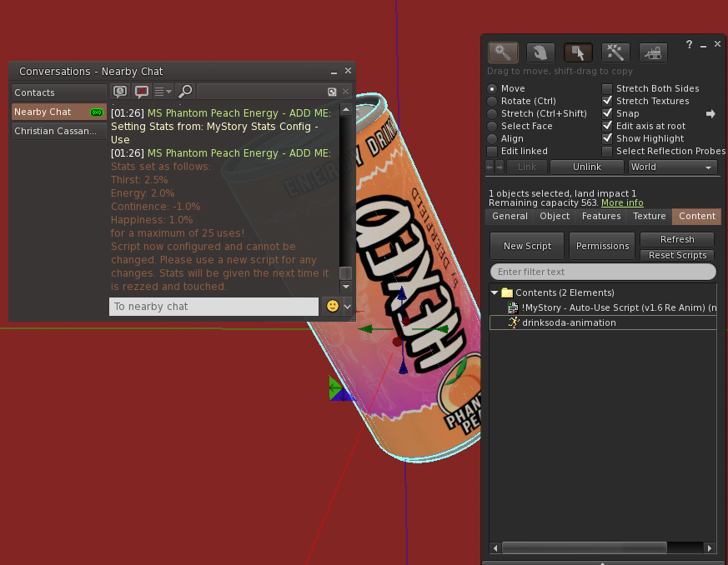Click the drinksoda-animation running figure icon

[513, 322]
